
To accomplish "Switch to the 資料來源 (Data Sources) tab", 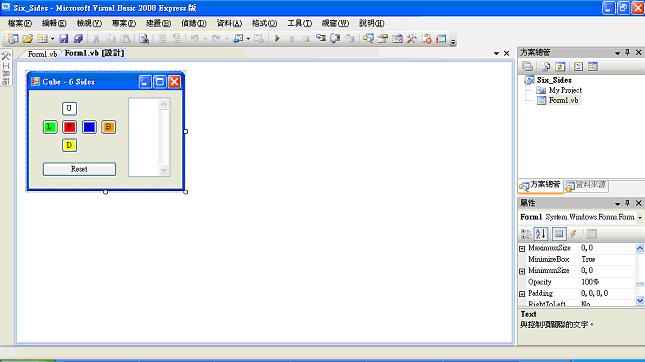I will 586,186.
